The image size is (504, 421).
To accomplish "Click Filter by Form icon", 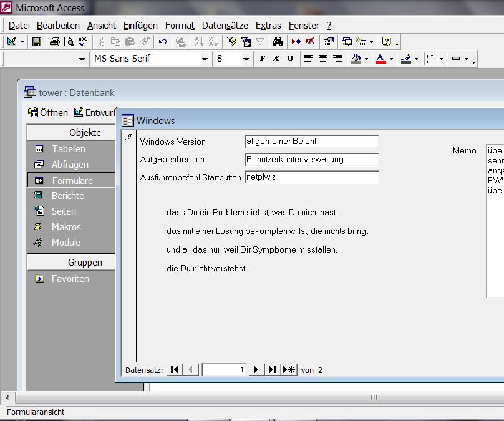I will (246, 42).
